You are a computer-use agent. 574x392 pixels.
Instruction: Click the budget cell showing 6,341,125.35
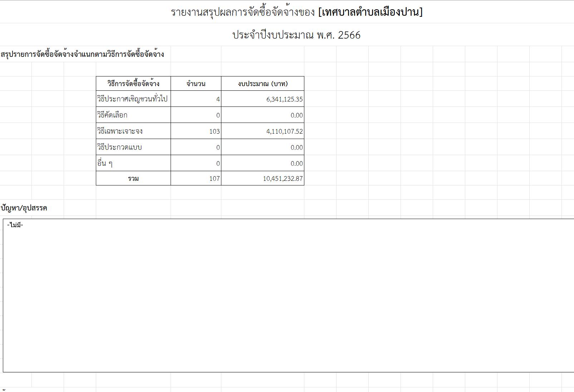pyautogui.click(x=284, y=99)
